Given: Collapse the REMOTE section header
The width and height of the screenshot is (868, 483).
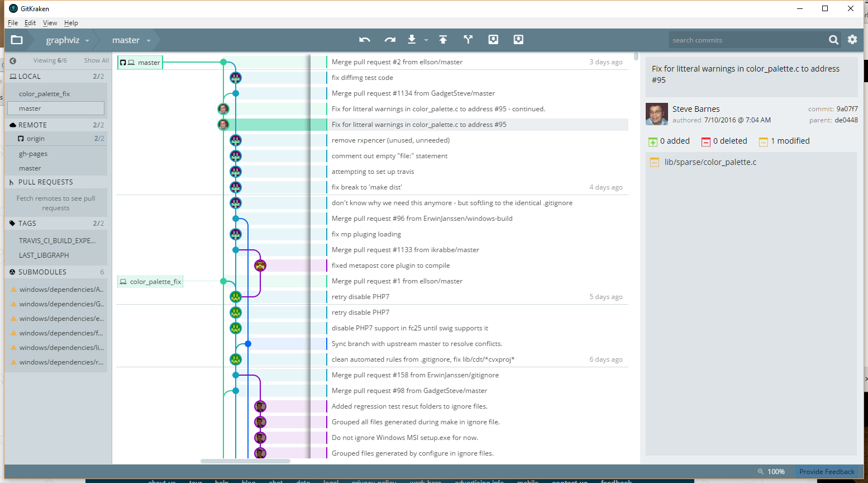Looking at the screenshot, I should pos(56,125).
